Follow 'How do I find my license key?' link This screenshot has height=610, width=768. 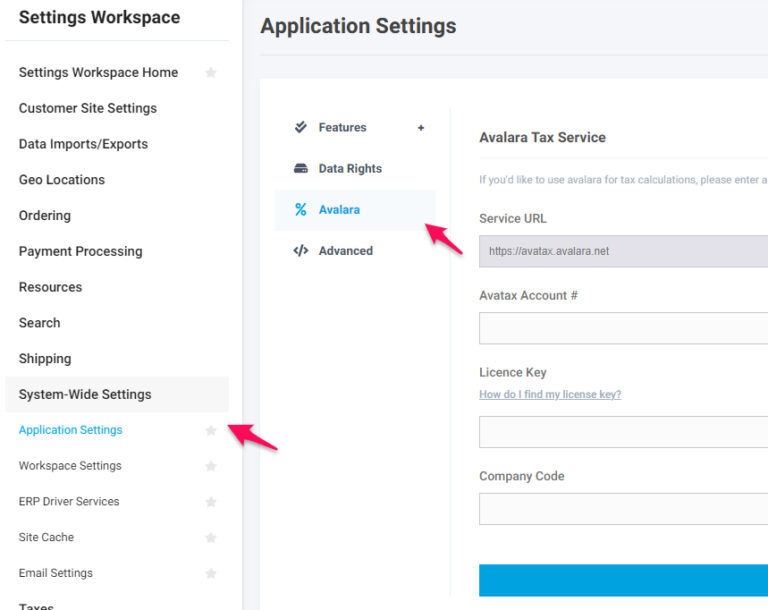(550, 394)
